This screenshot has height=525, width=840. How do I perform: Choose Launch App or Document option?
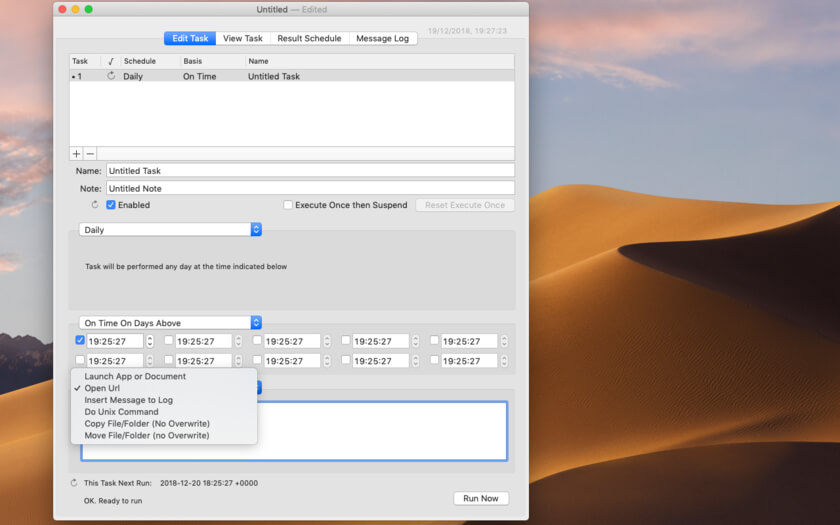[135, 377]
